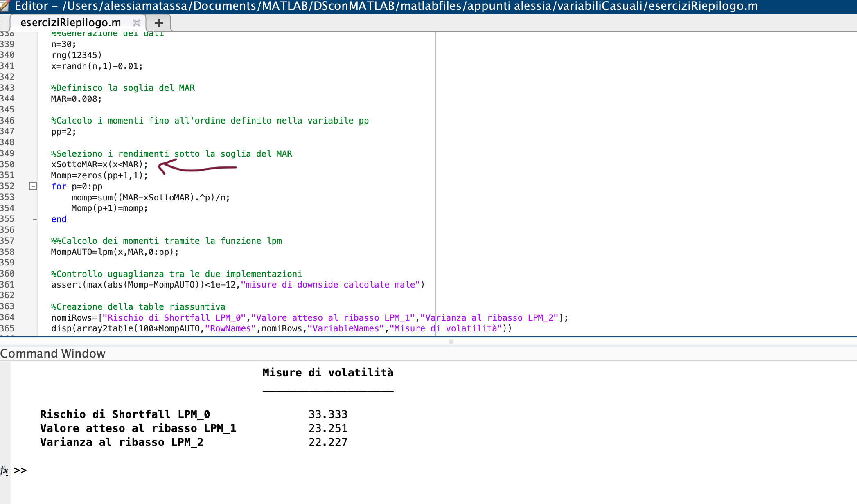Set breakpoint at line number 361
This screenshot has width=857, height=504.
pos(7,285)
